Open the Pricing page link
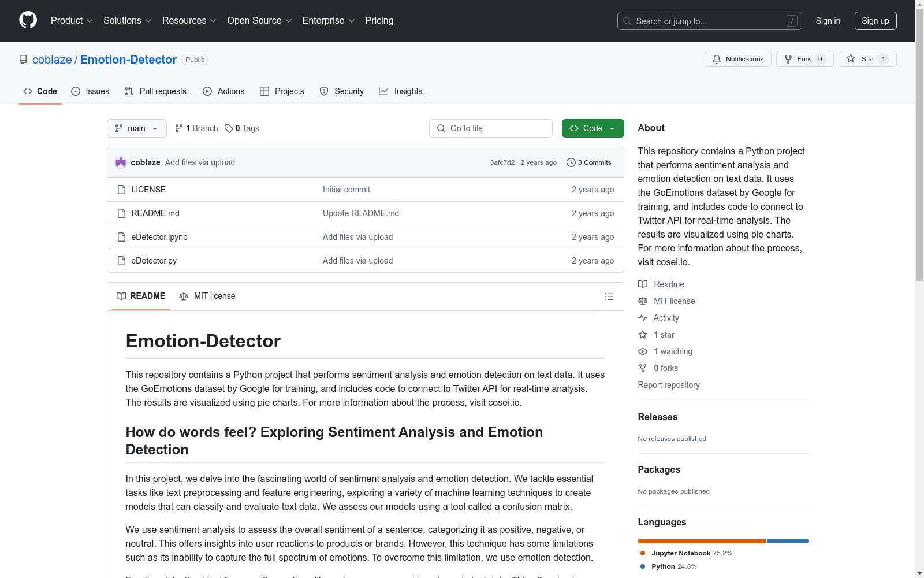The image size is (924, 578). [x=379, y=20]
